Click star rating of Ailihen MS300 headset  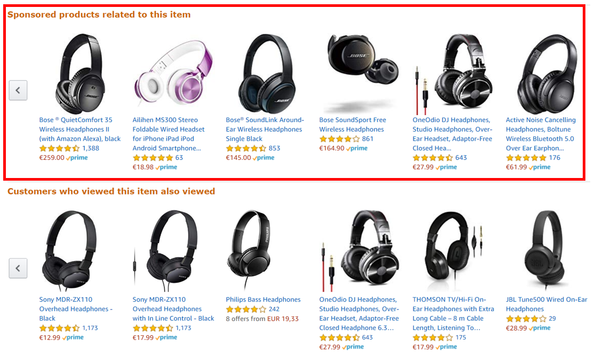pyautogui.click(x=152, y=158)
